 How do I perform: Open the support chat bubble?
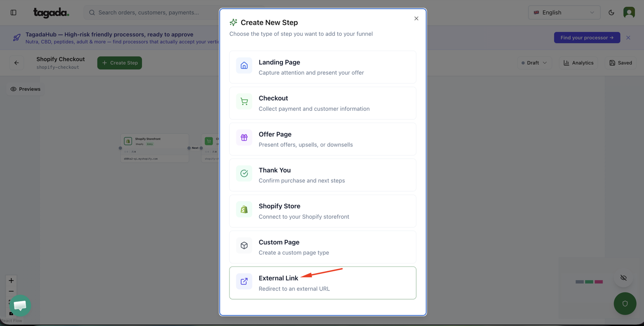tap(20, 305)
